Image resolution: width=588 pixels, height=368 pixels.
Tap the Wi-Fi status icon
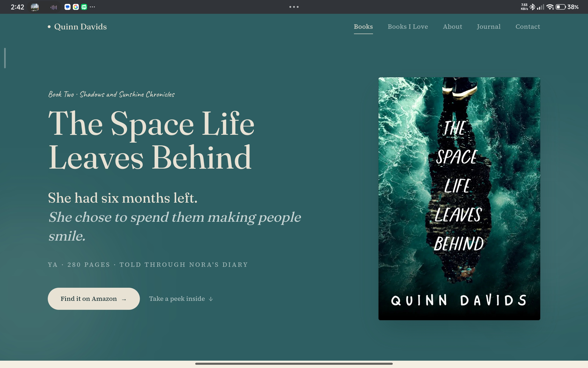point(550,7)
